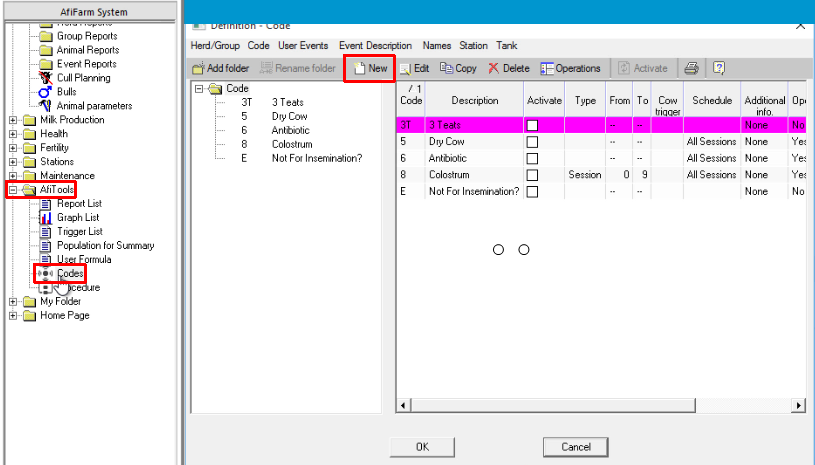The image size is (815, 465).
Task: Collapse the Code folder in tree
Action: coord(199,88)
